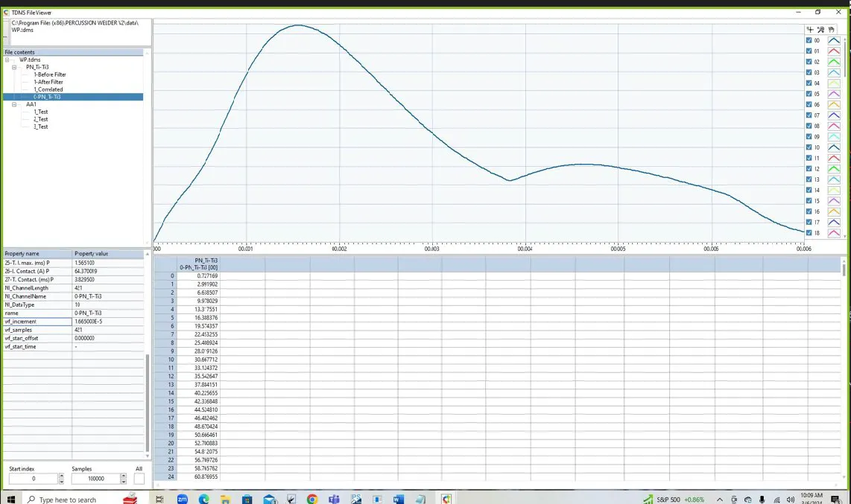851x504 pixels.
Task: Click the PN_Ti-Ti3 data column header
Action: pyautogui.click(x=199, y=264)
